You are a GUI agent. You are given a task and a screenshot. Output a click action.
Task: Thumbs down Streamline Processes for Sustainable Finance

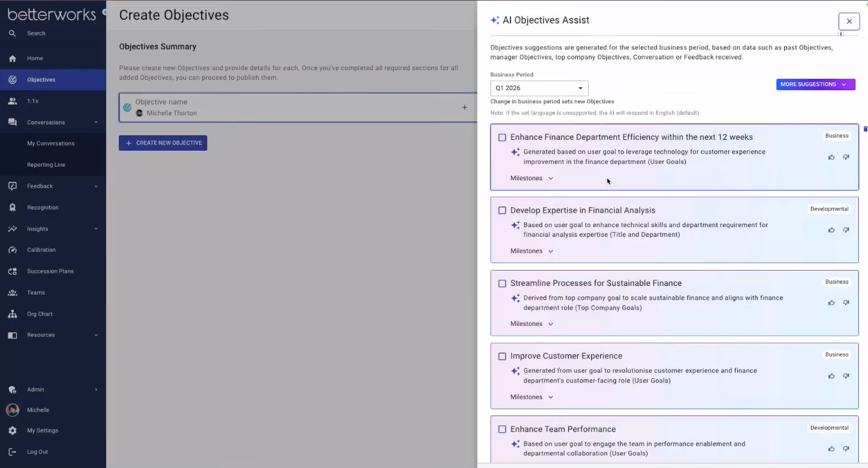(846, 303)
